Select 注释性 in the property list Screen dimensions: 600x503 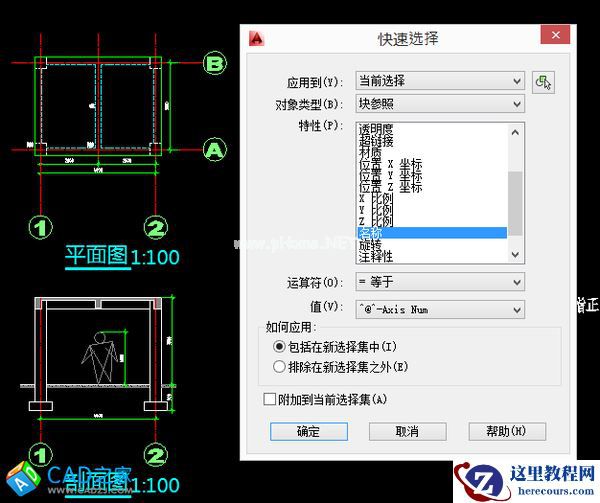click(x=432, y=256)
